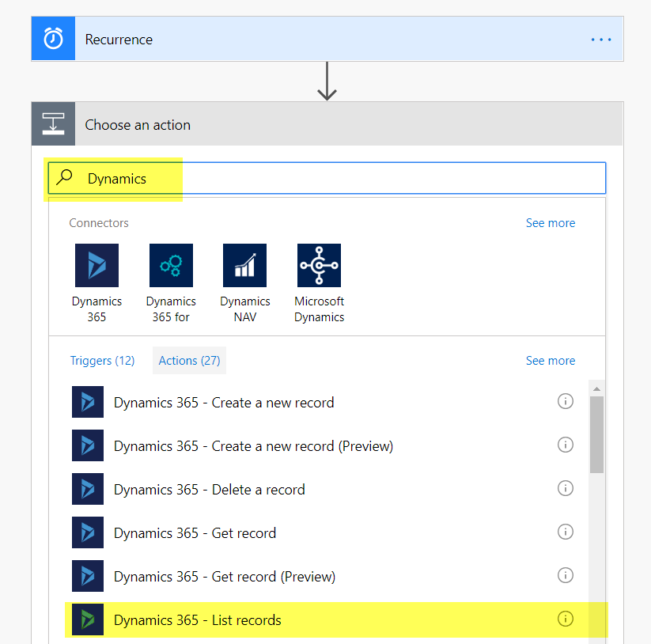Show info for Get record (Preview)
Viewport: 651px width, 644px height.
[565, 575]
